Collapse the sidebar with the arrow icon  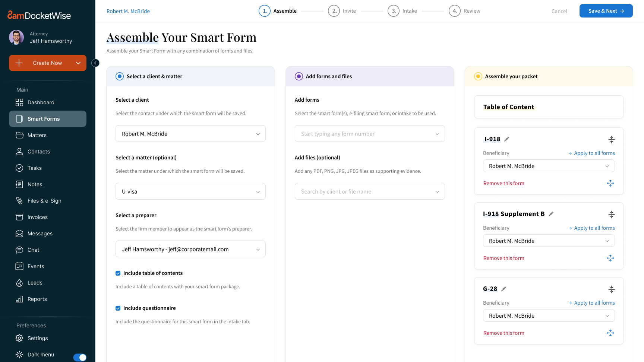(95, 63)
